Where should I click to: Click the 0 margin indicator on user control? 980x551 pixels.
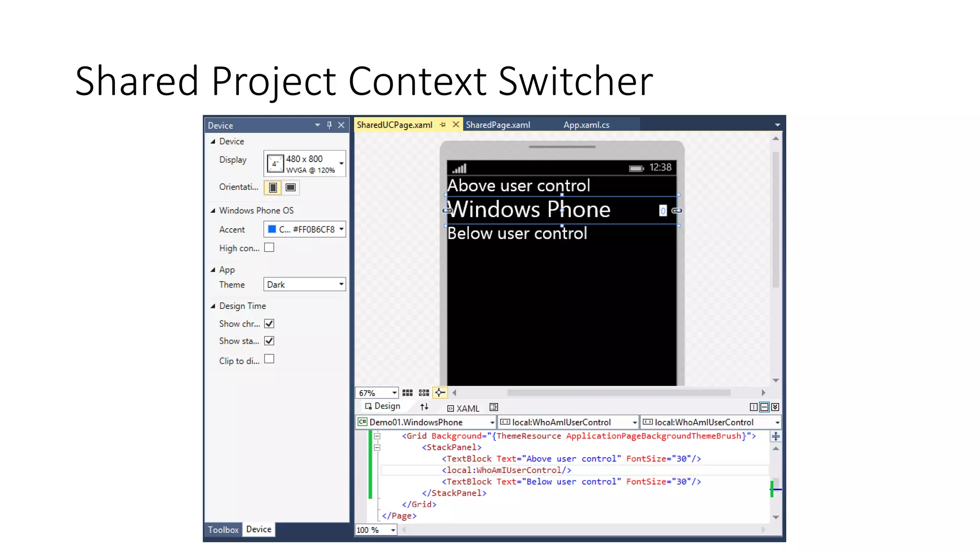(x=663, y=210)
